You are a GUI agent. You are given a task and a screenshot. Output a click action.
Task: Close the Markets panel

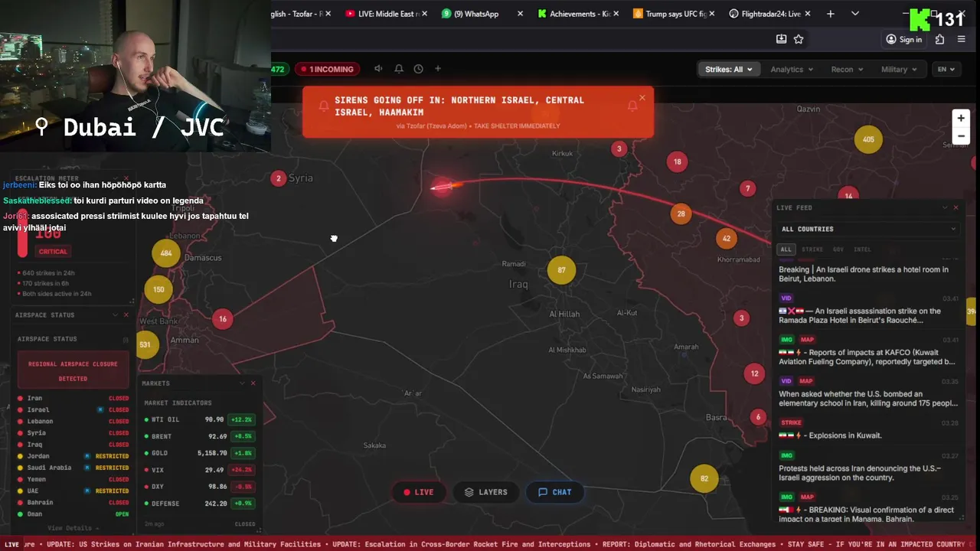coord(253,383)
